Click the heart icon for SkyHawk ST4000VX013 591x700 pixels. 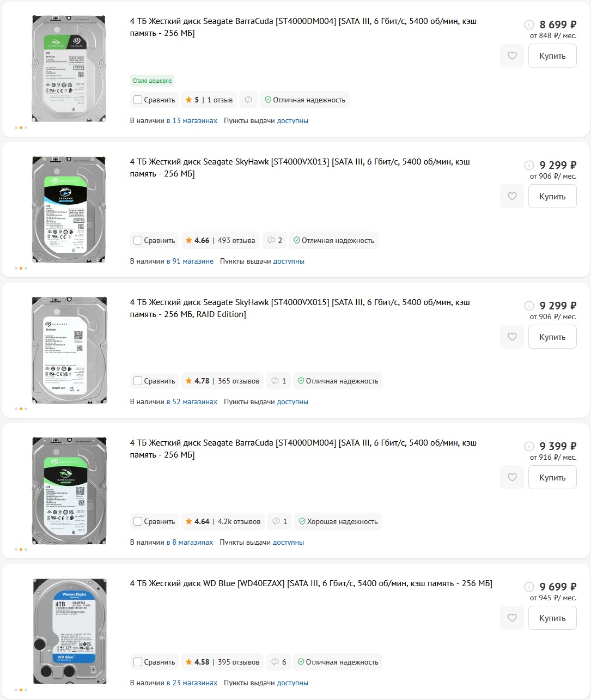click(512, 197)
